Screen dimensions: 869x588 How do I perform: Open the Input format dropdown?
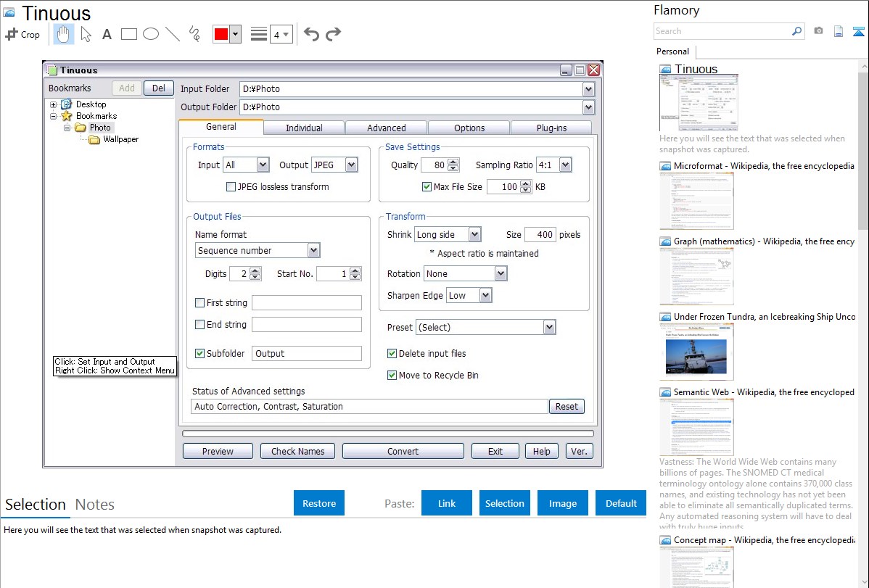tap(263, 165)
